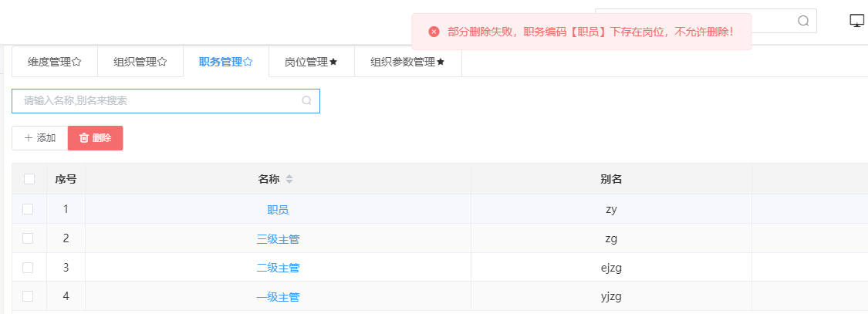Toggle the select-all checkbox in table header
868x314 pixels.
29,179
